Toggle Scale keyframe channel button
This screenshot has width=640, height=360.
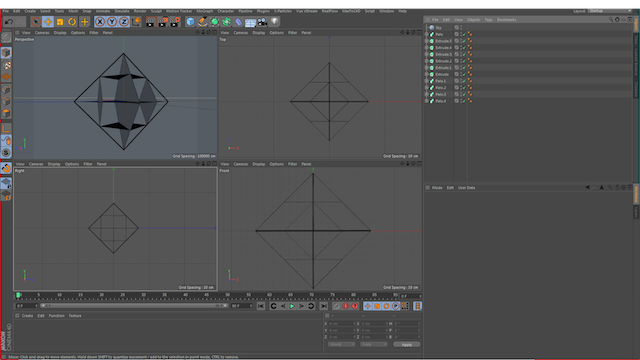point(377,306)
